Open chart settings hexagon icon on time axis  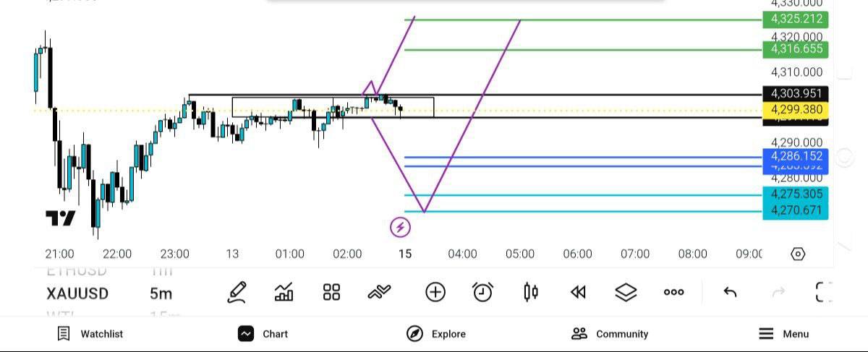point(798,254)
